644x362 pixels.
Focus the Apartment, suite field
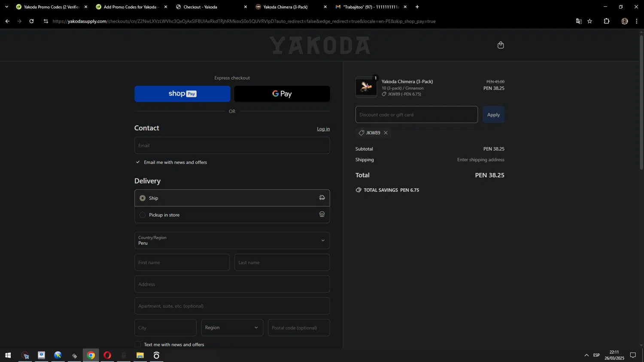pos(232,306)
